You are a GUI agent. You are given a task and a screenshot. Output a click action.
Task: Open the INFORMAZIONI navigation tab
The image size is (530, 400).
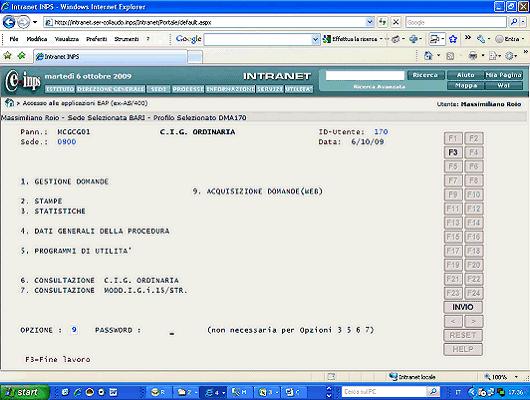point(230,89)
